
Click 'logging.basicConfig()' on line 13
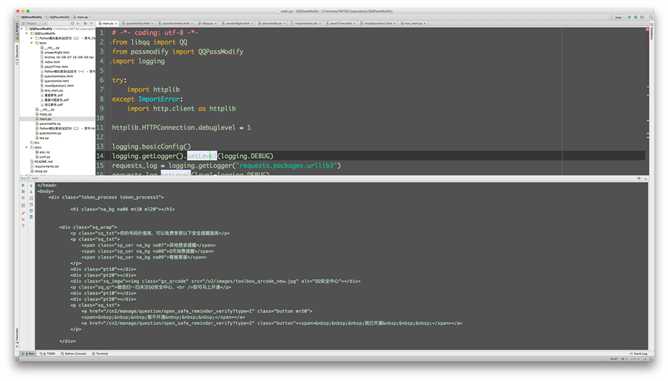point(152,147)
